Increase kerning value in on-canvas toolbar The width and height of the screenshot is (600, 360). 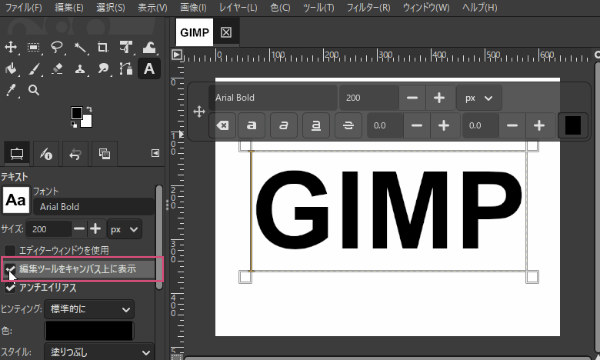coord(539,125)
